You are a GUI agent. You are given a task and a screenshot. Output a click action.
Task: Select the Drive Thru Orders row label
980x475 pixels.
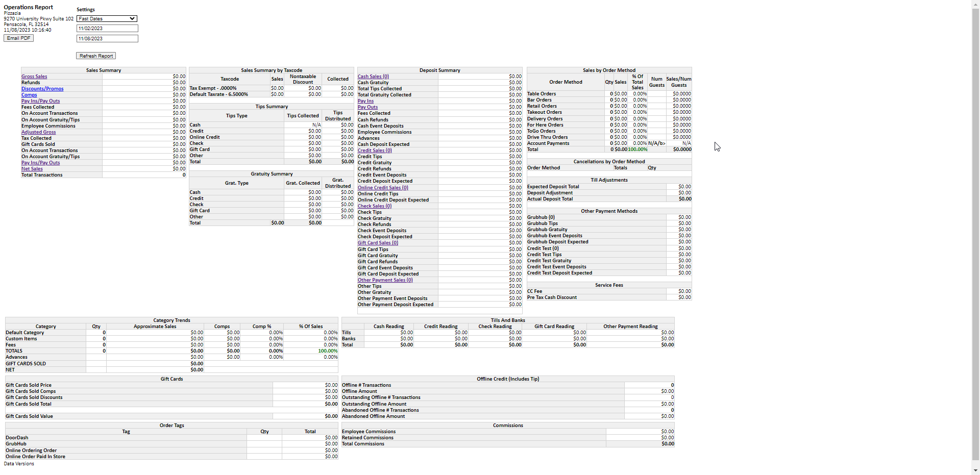click(547, 137)
